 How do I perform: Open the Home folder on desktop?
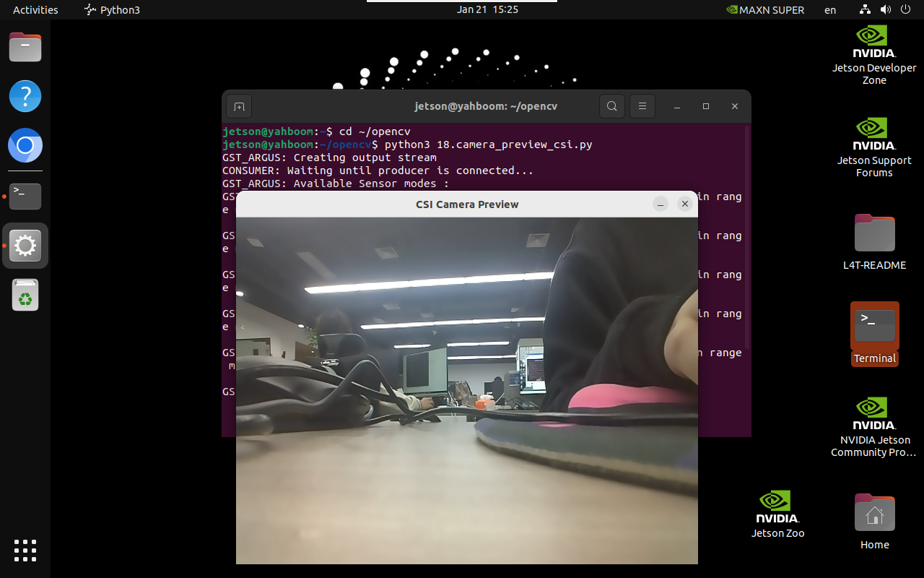[874, 522]
